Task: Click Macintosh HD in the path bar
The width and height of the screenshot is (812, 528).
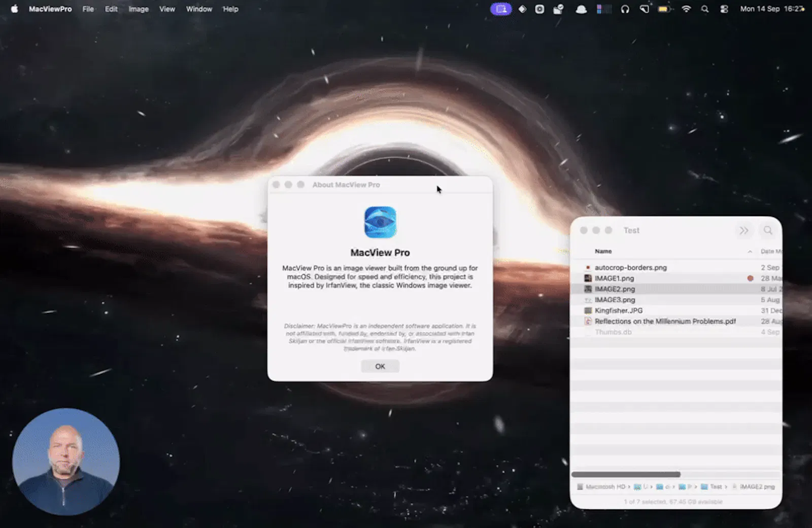Action: point(601,486)
